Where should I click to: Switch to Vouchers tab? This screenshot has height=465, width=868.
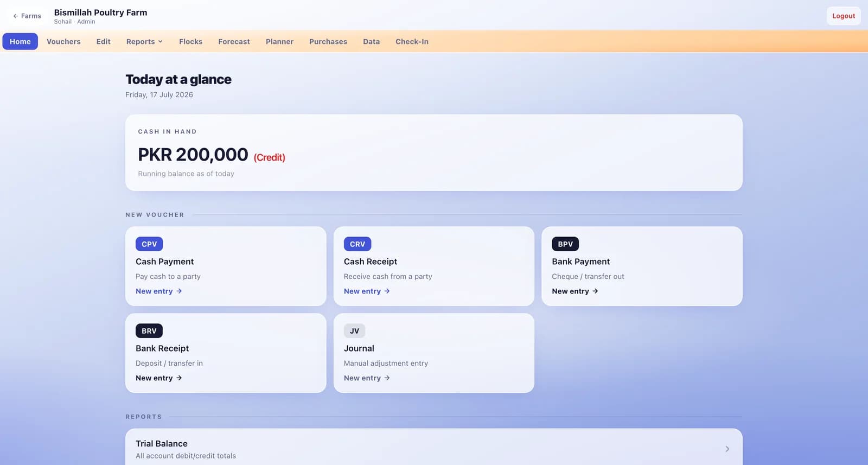point(63,41)
